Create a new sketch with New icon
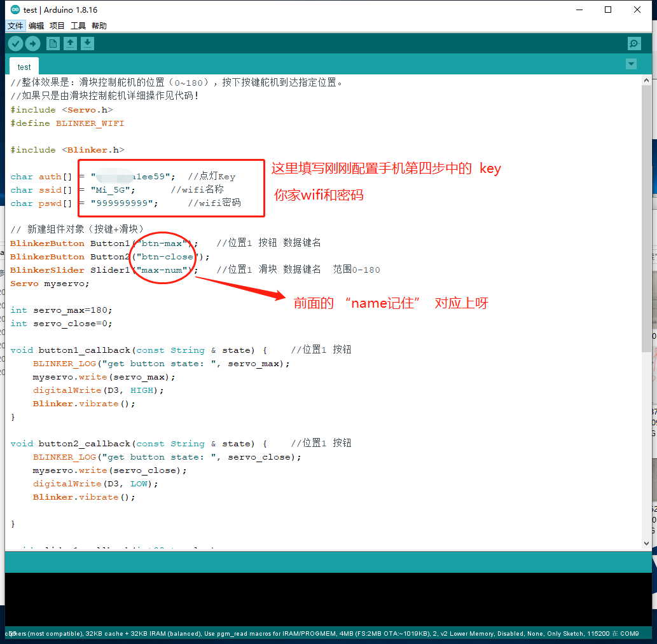The image size is (657, 644). pos(53,43)
